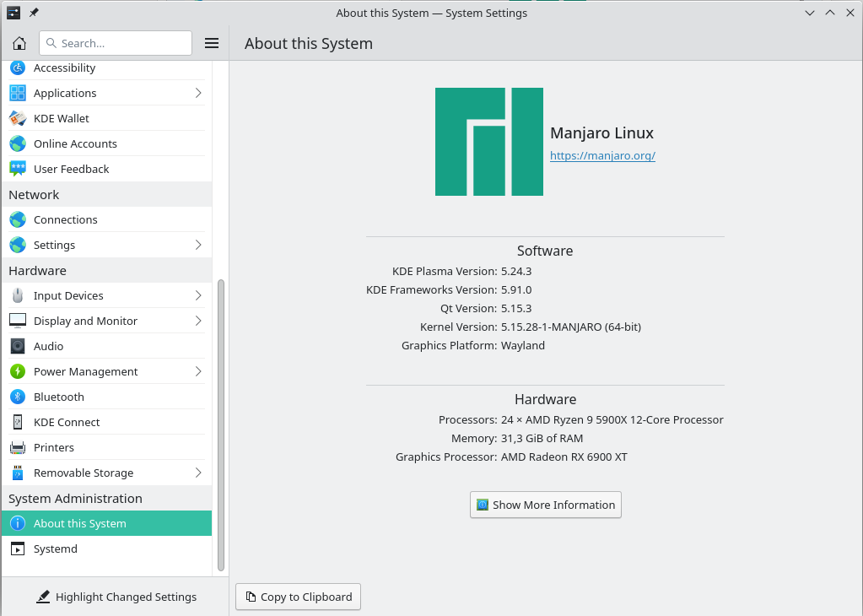Viewport: 863px width, 616px height.
Task: Click Copy to Clipboard button
Action: pos(299,597)
